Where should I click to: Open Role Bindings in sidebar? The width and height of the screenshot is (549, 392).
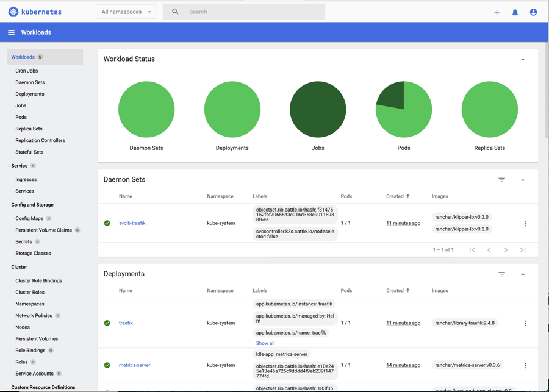tap(30, 351)
